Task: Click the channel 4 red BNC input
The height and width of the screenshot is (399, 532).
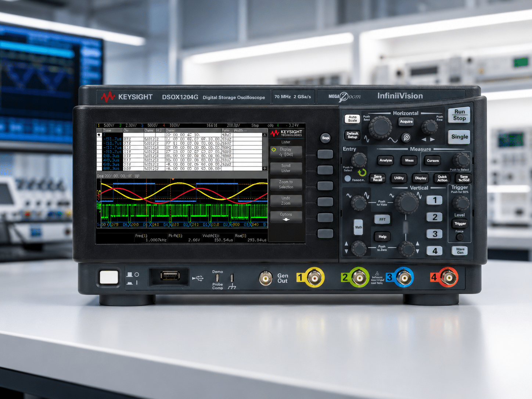Action: [x=448, y=277]
